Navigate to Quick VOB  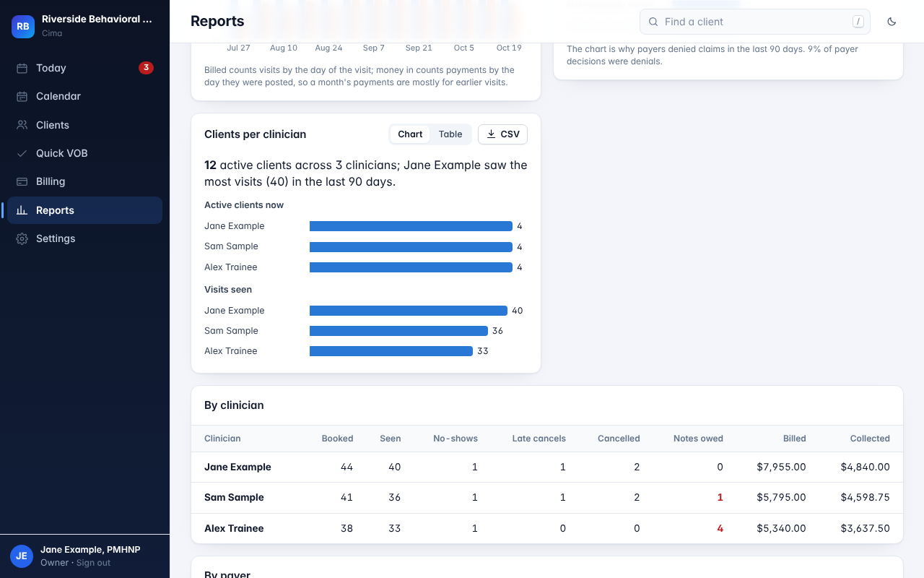[84, 153]
